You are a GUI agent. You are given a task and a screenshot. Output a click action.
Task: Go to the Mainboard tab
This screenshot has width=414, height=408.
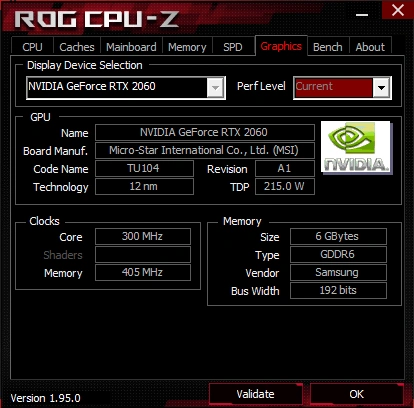coord(131,47)
